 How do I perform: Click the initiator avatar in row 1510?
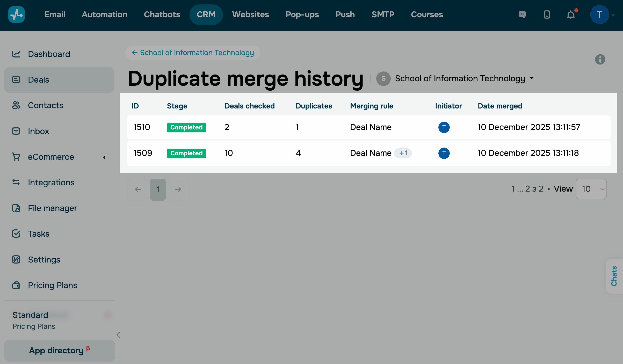(444, 127)
